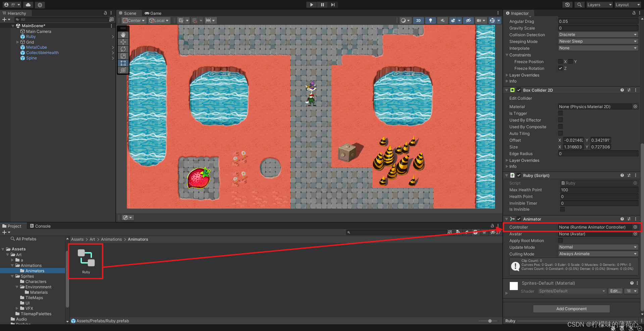Open the search tool in top-right toolbar
Viewport: 644px width, 331px height.
click(x=579, y=4)
